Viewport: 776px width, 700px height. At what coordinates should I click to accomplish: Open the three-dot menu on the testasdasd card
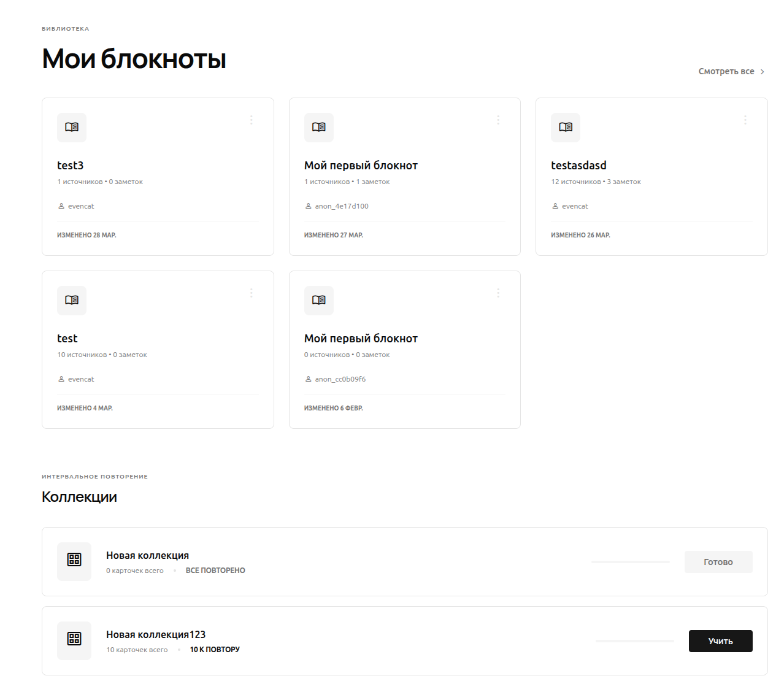[x=745, y=120]
